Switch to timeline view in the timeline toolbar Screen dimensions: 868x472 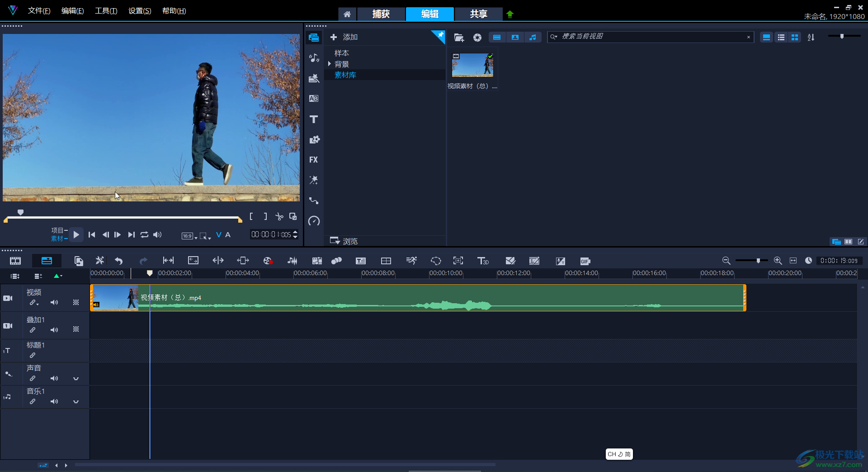click(x=47, y=261)
